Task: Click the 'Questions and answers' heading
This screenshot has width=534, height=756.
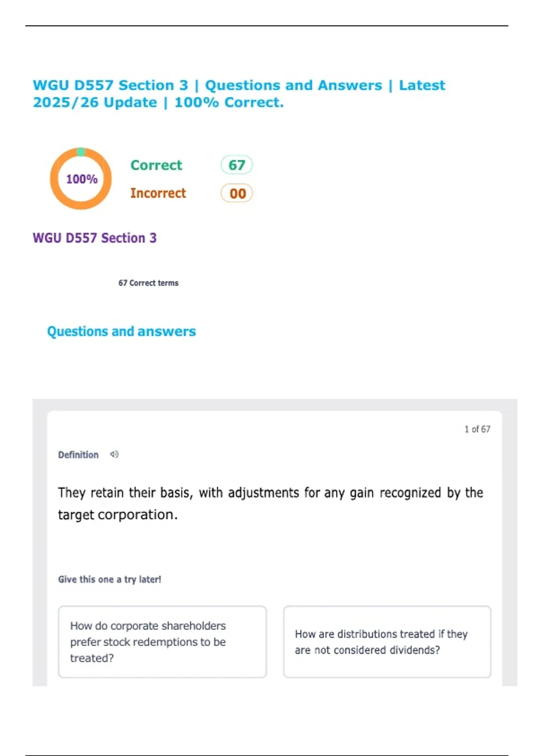Action: (121, 331)
